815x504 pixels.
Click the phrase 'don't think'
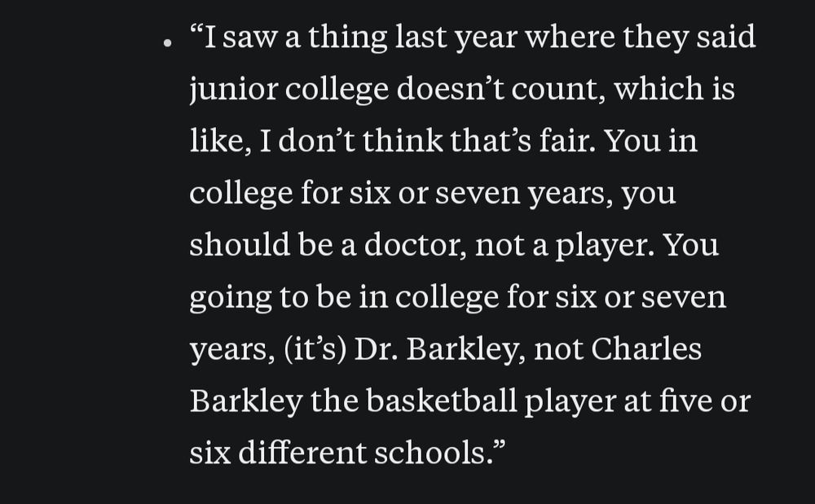[360, 141]
